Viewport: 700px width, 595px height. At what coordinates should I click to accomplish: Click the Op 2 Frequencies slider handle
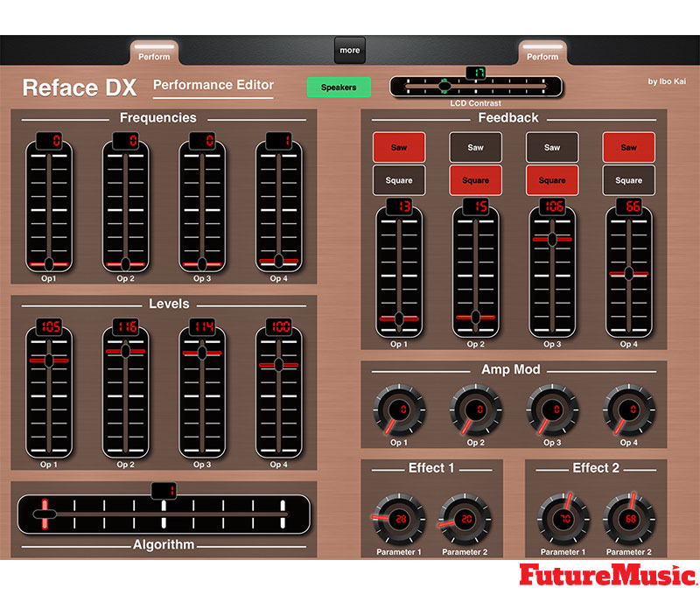(125, 264)
